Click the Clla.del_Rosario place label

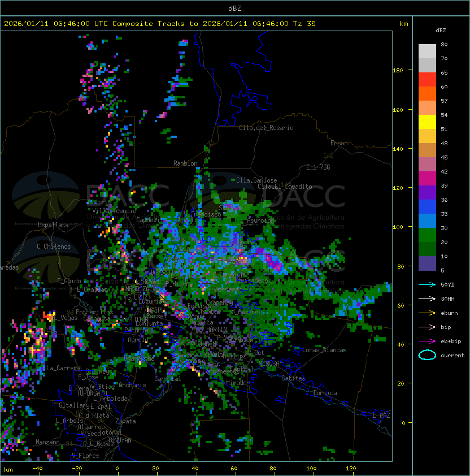[266, 128]
